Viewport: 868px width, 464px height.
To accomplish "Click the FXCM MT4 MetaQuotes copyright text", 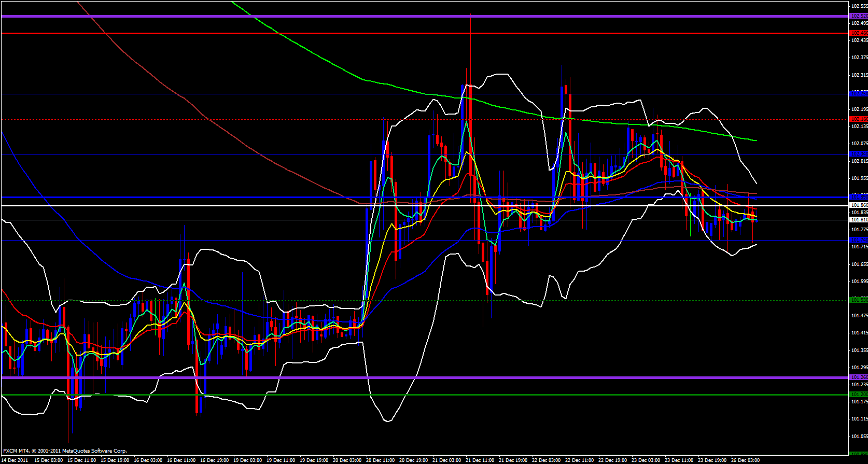I will tap(65, 451).
